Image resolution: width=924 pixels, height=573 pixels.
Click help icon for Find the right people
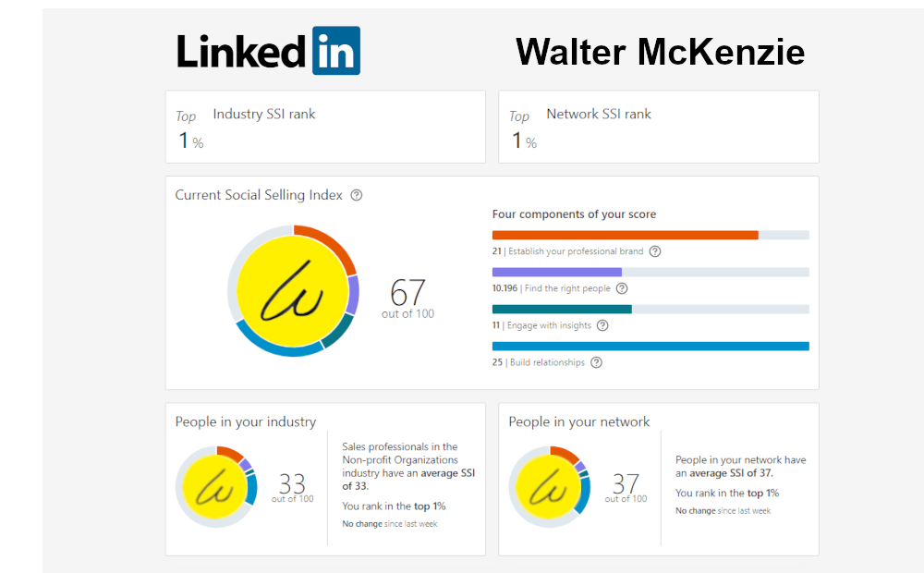tap(622, 288)
